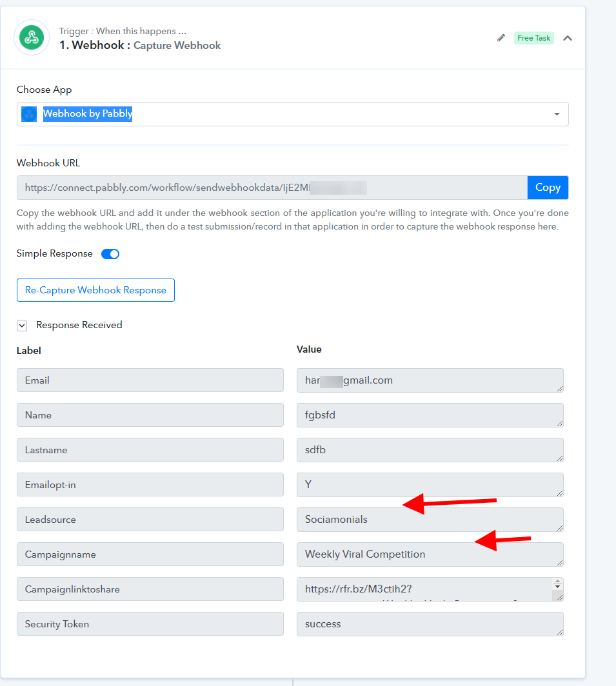
Task: Click the resize grip of the Name value box
Action: [559, 423]
